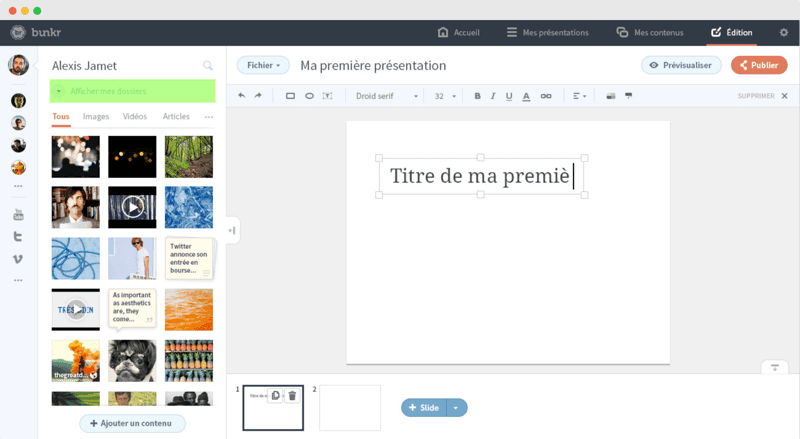Select the rectangle shape tool
Screen dimensions: 800x439
tap(290, 96)
